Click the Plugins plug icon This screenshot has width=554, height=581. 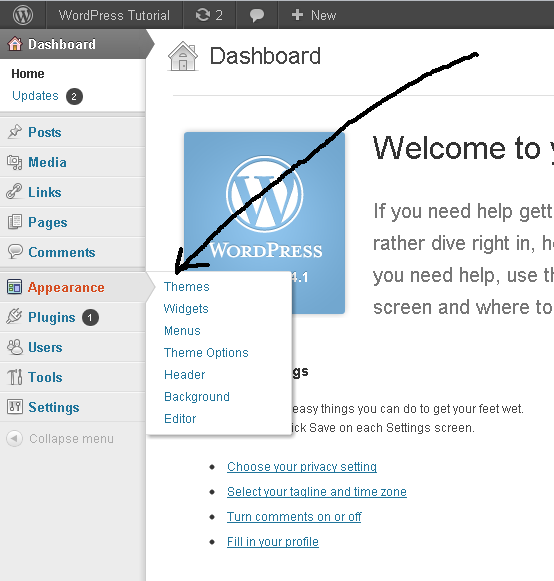tap(14, 316)
